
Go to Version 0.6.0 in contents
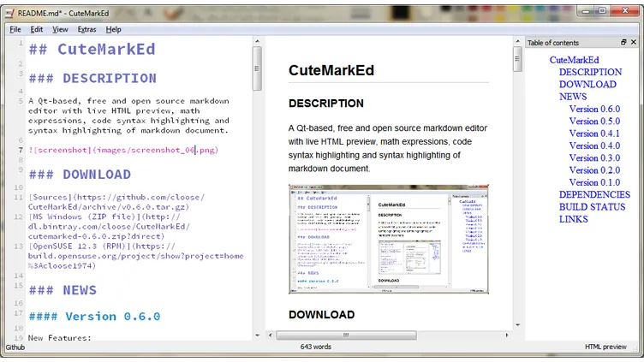pyautogui.click(x=594, y=110)
